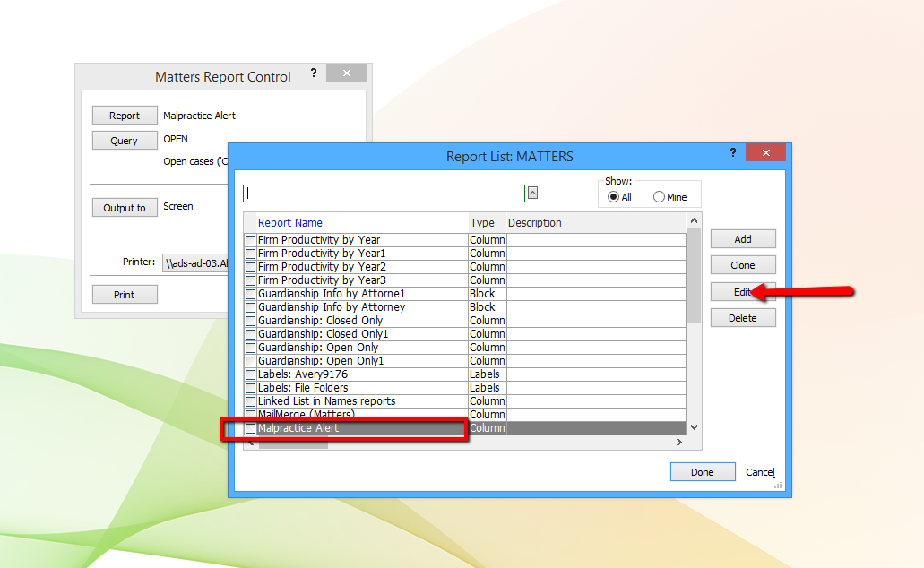Check the box for Guardianship Info by Attorne1
This screenshot has width=924, height=568.
[x=250, y=294]
